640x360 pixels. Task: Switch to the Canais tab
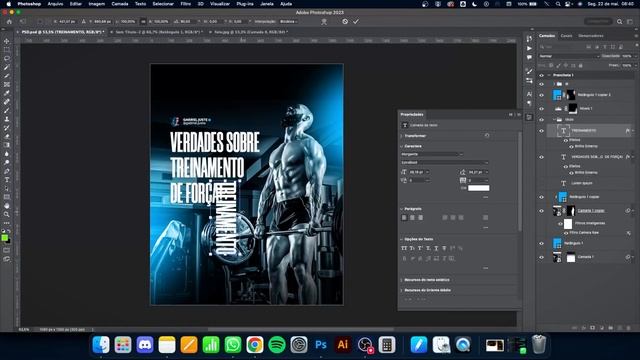[566, 36]
